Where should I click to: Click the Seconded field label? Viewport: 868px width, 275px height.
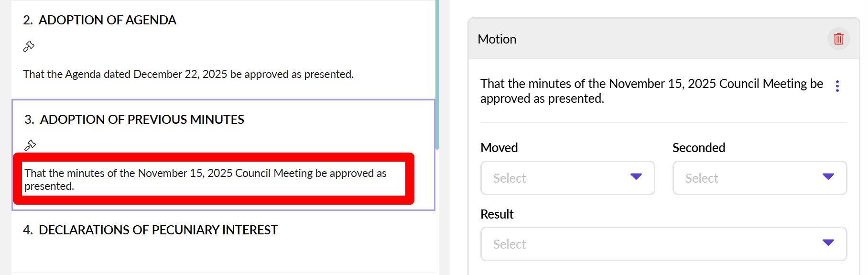tap(698, 148)
